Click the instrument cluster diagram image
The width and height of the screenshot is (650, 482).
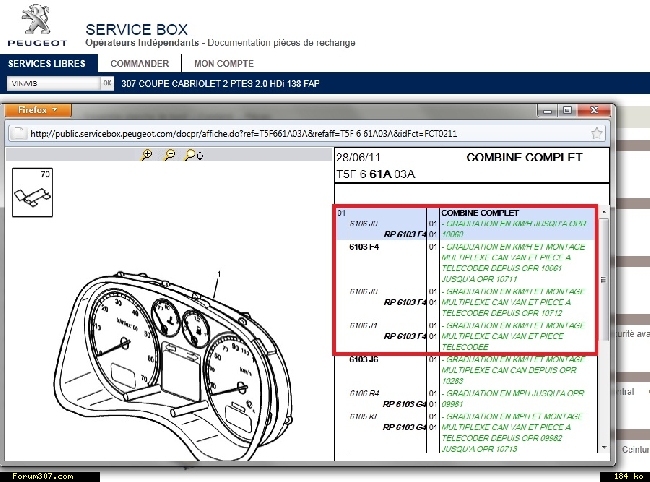[174, 367]
